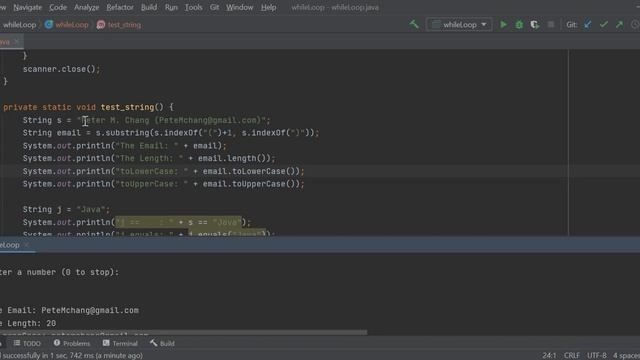Push commits with the Git green arrow
Viewport: 640px width, 360px height.
pyautogui.click(x=620, y=24)
